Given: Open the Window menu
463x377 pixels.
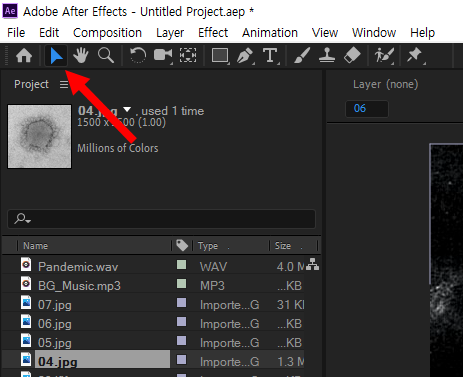Looking at the screenshot, I should 374,33.
